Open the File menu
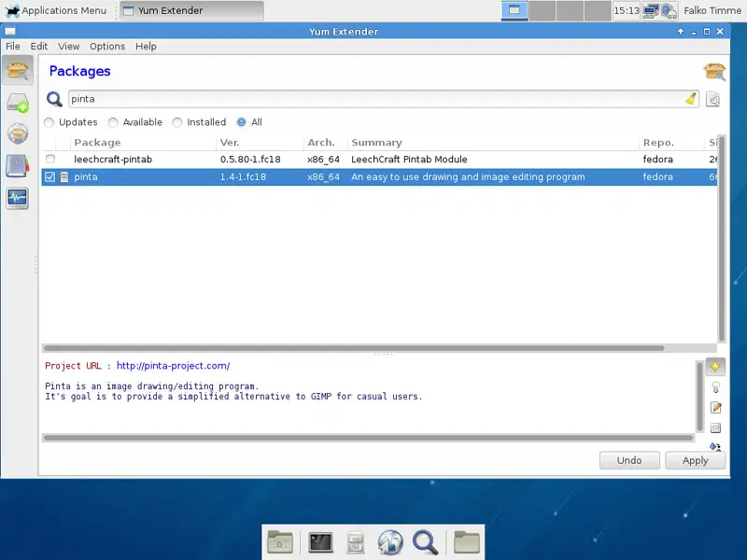Image resolution: width=747 pixels, height=560 pixels. click(x=13, y=46)
